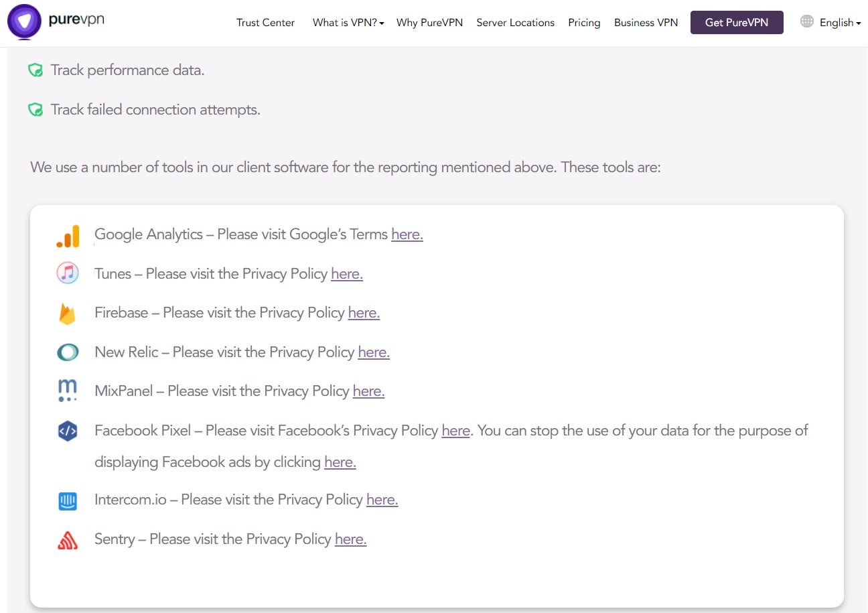Click the MixPanel logo icon
Image resolution: width=868 pixels, height=613 pixels.
(x=68, y=390)
